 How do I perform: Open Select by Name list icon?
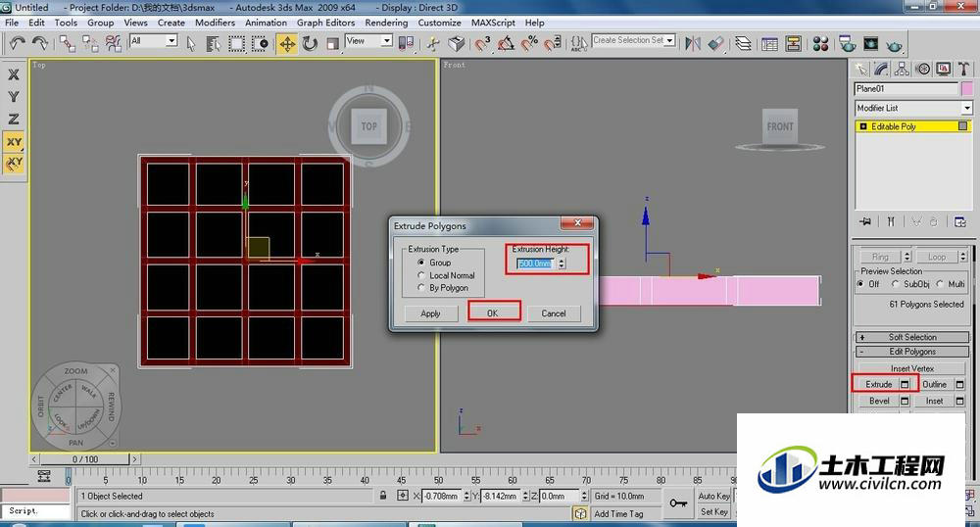tap(213, 43)
